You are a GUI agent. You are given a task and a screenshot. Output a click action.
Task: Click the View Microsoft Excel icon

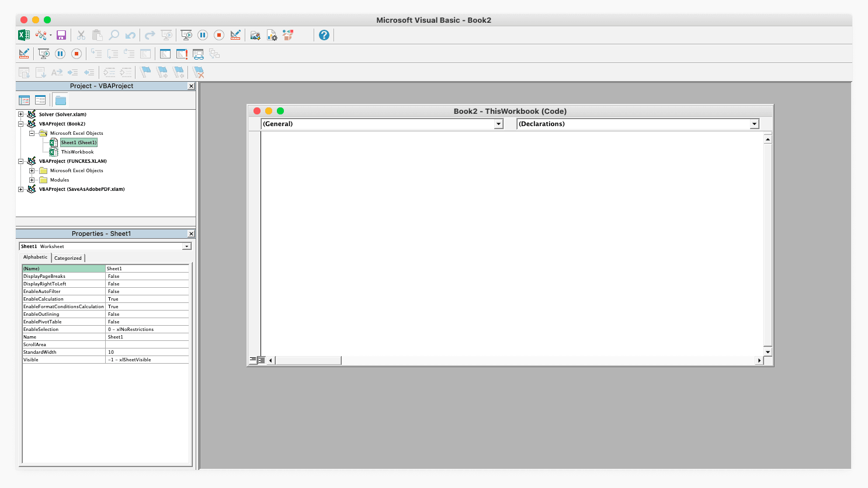click(x=24, y=35)
